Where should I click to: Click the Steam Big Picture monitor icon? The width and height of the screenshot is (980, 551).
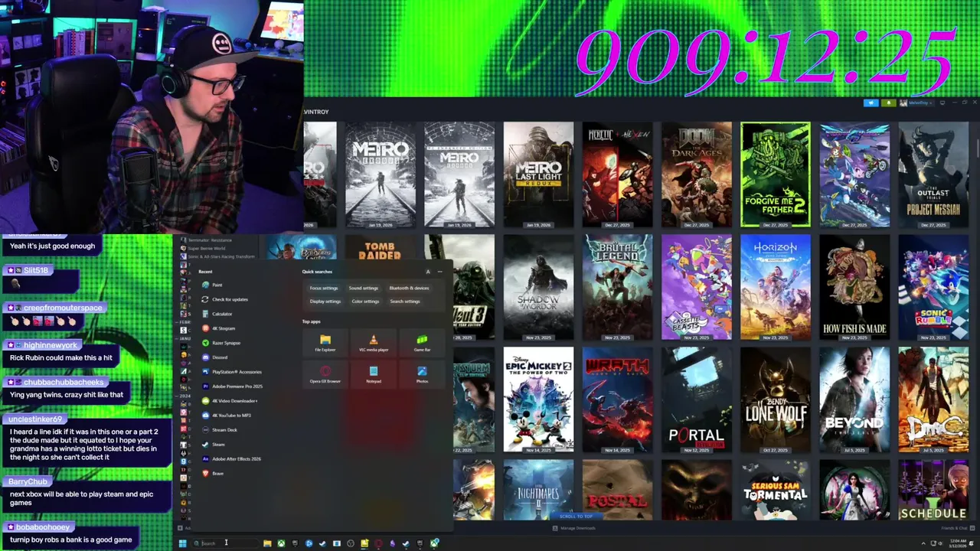(942, 103)
